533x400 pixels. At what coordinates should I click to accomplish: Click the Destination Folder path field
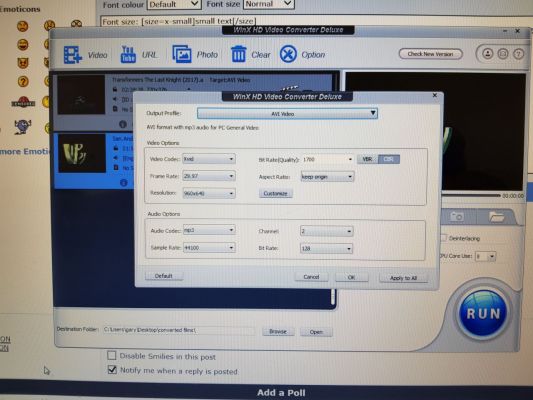point(178,330)
